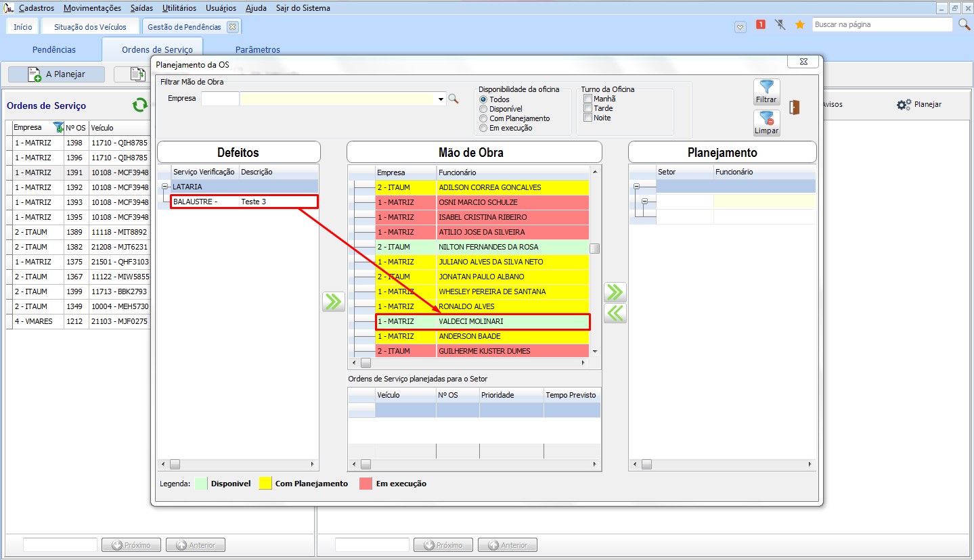Click the yellow Com Planejamento legend swatch

[265, 484]
